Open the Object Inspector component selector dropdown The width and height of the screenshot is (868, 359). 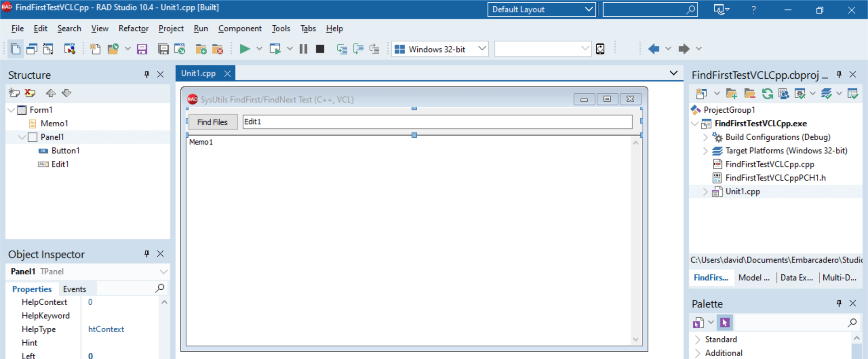tap(164, 272)
